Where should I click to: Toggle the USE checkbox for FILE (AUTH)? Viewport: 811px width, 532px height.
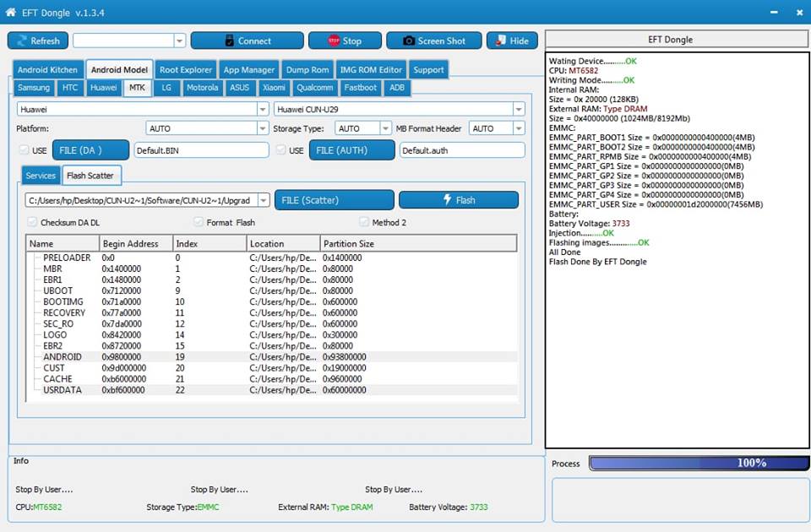(280, 150)
